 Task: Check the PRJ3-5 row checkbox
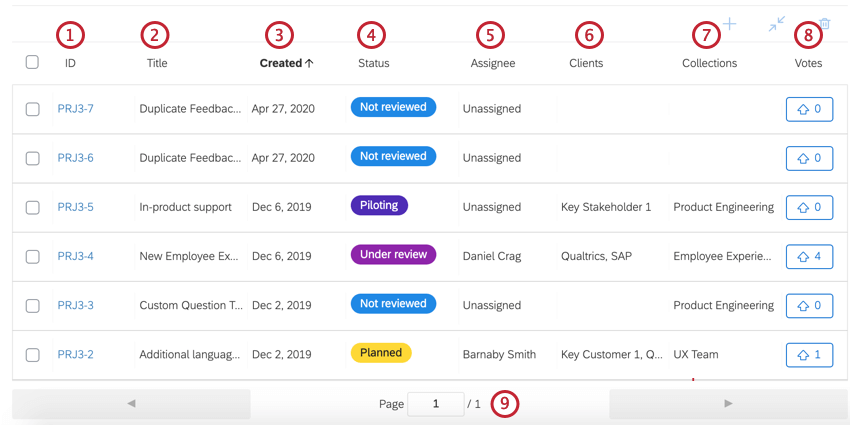pos(32,208)
